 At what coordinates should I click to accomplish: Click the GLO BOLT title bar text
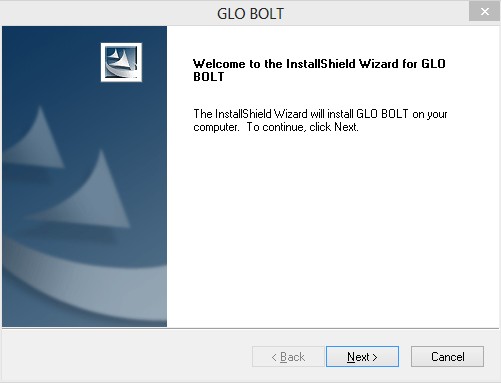click(x=250, y=14)
